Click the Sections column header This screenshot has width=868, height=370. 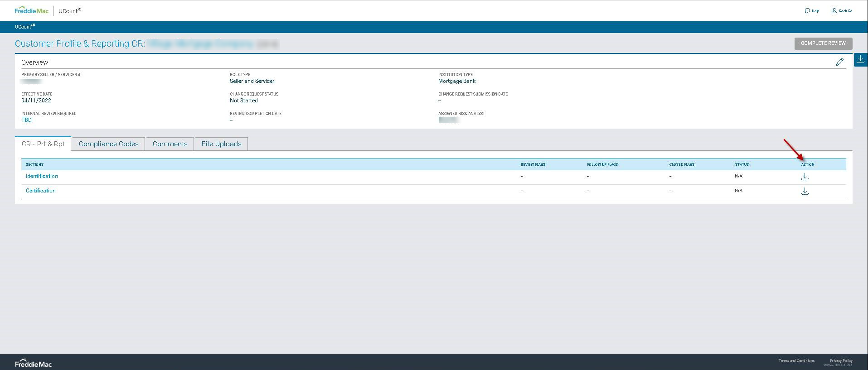click(34, 164)
